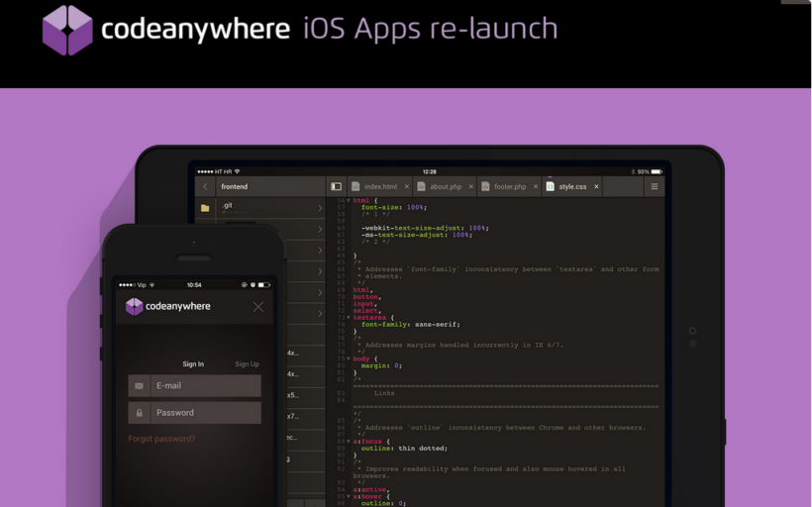The width and height of the screenshot is (812, 507).
Task: Click the envelope icon in the E-mail field
Action: click(x=139, y=386)
